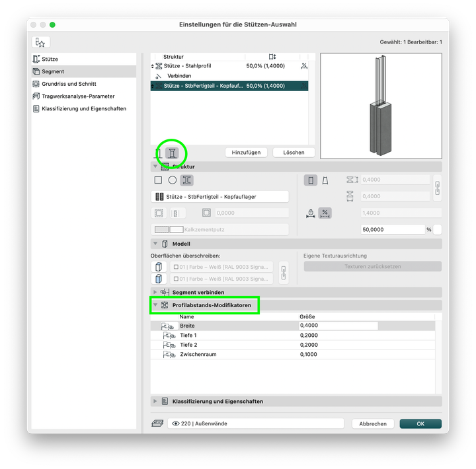Choose the rectangular cross-section shape

click(158, 180)
